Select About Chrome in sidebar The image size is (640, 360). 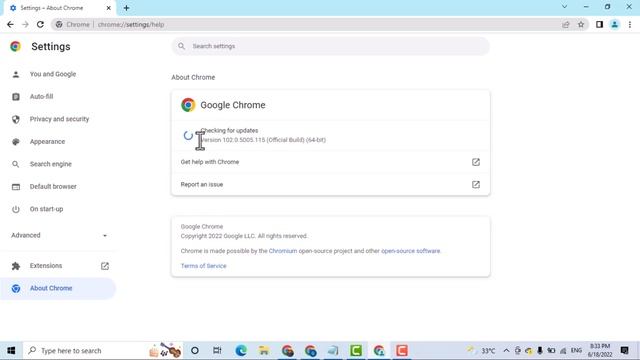pos(58,288)
